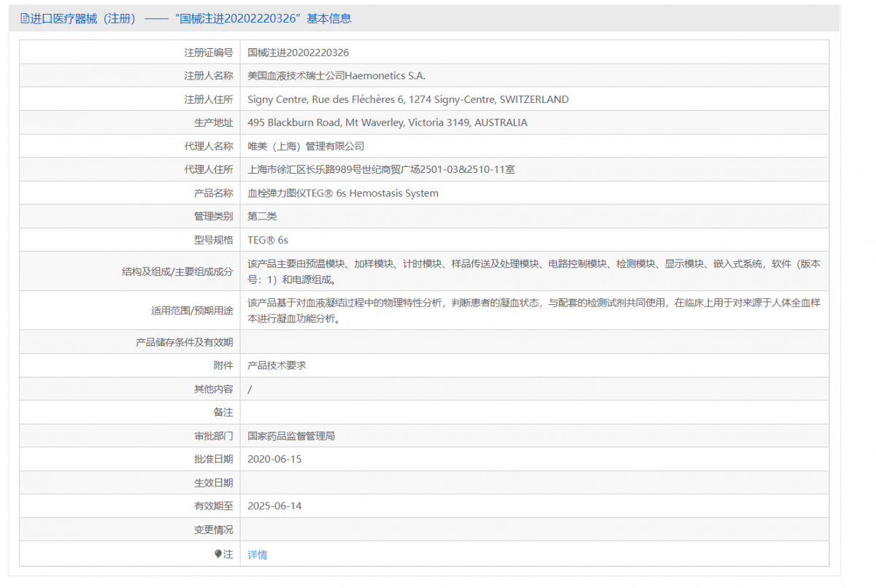Select registration number 国械注进20202220326 value
This screenshot has width=876, height=588.
[x=299, y=53]
